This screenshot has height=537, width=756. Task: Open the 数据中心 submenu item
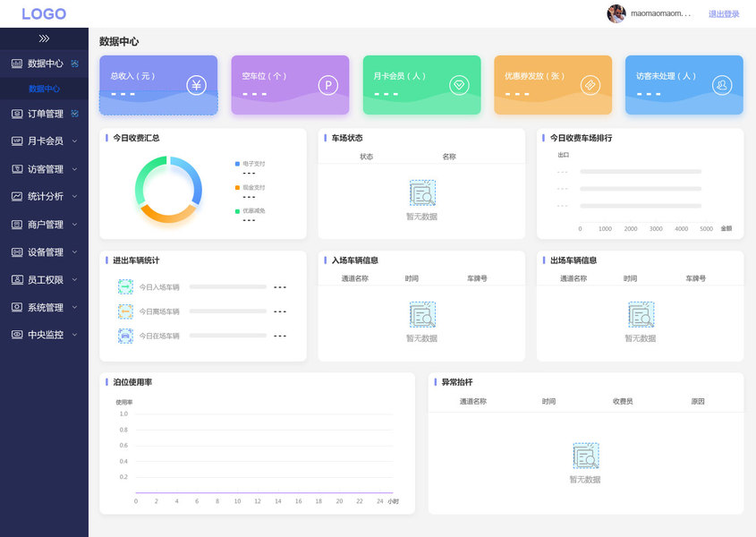[x=44, y=89]
